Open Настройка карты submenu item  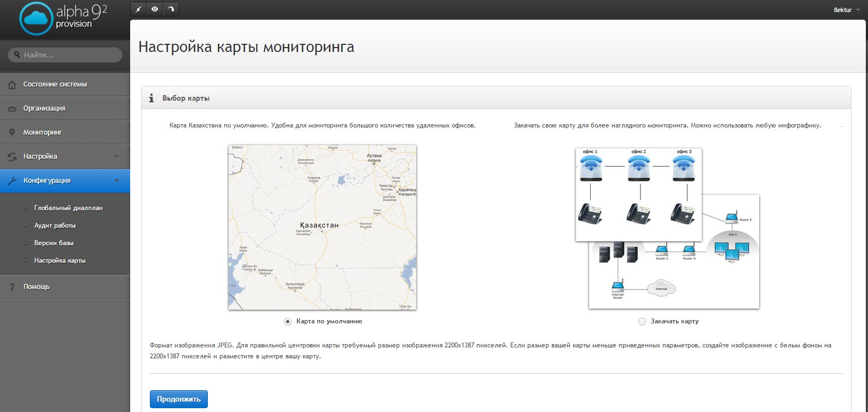[60, 260]
